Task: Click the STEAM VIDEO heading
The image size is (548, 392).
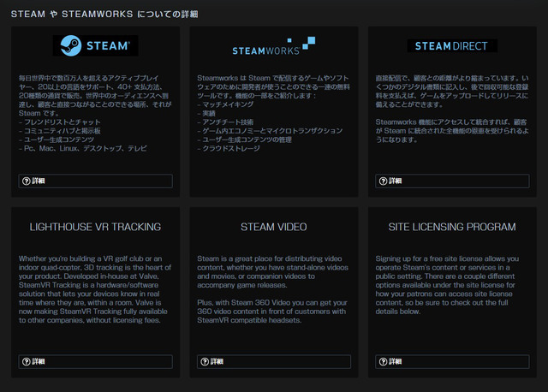Action: tap(274, 227)
